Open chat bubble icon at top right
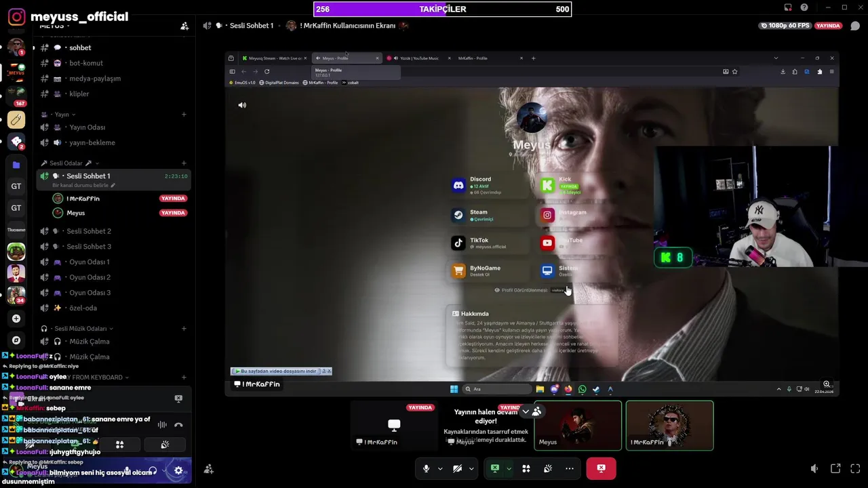The width and height of the screenshot is (868, 488). [x=855, y=26]
